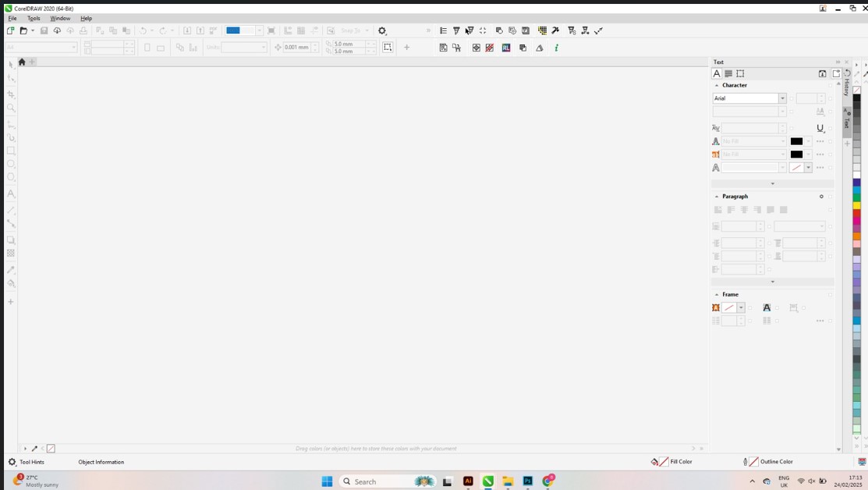Select the Rectangle tool in toolbox

click(x=10, y=151)
